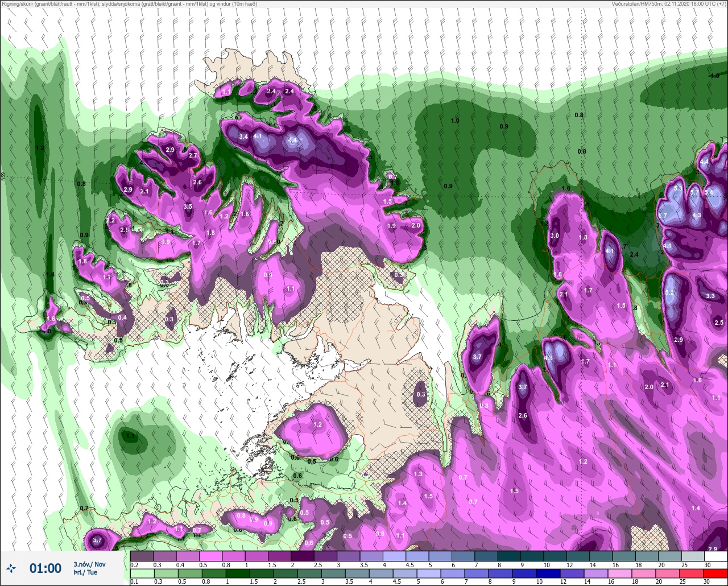This screenshot has height=586, width=728.
Task: Click the 1.3 precipitation value on the map
Action: click(x=418, y=474)
